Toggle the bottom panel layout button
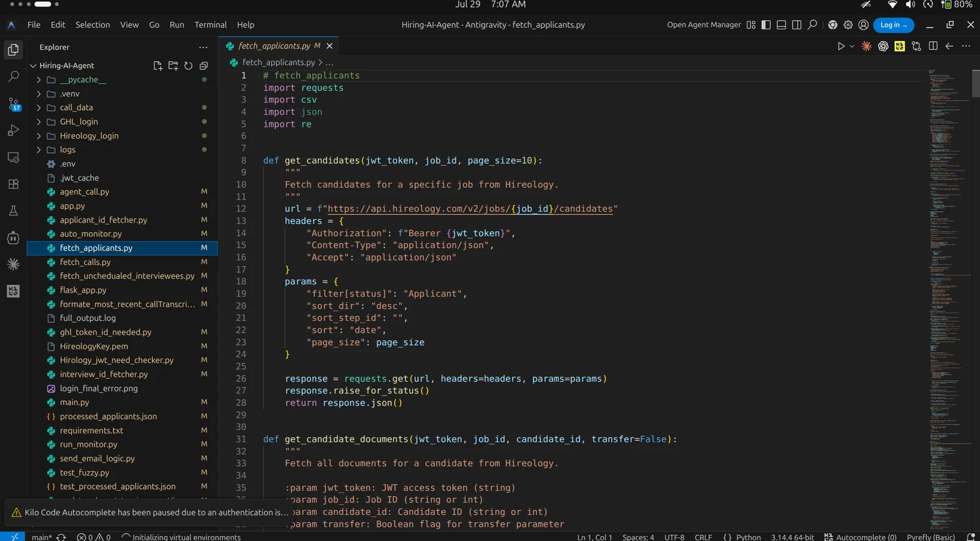Image resolution: width=980 pixels, height=541 pixels. [782, 25]
